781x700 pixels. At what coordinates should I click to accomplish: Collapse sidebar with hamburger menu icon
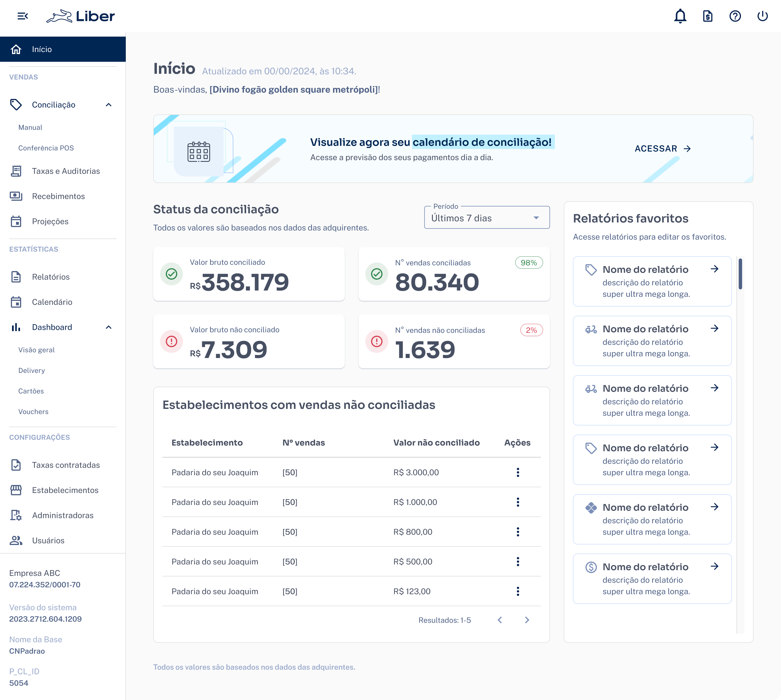tap(23, 16)
